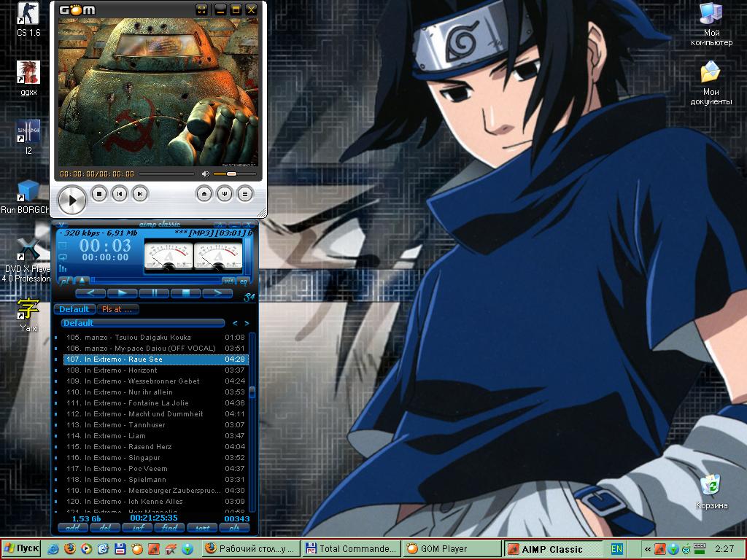Open the Пуск start menu

[x=21, y=548]
